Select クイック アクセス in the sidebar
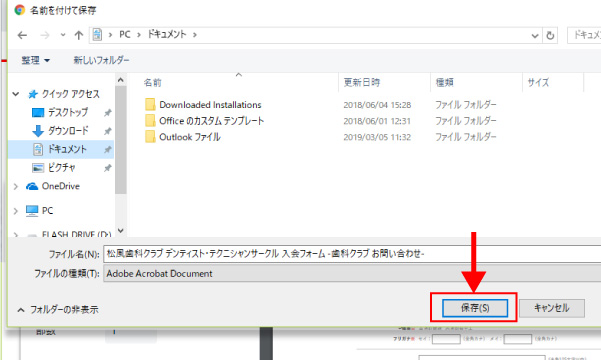Screen dimensions: 601x360 [x=71, y=94]
